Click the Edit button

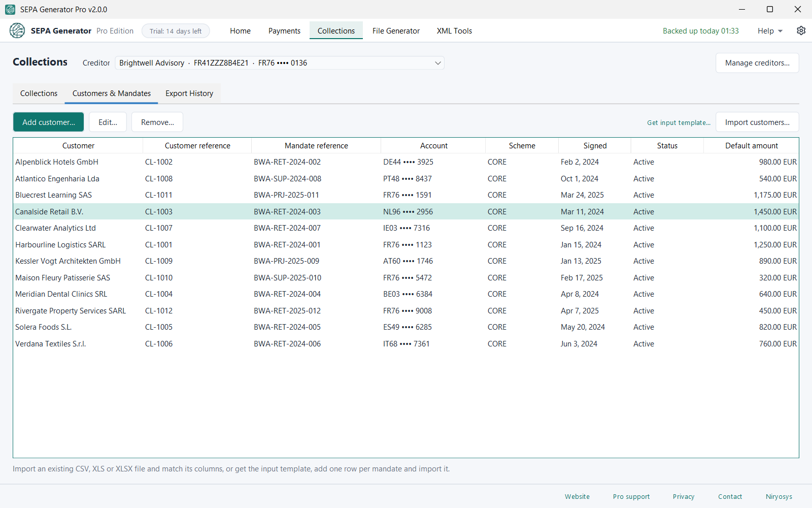(108, 122)
